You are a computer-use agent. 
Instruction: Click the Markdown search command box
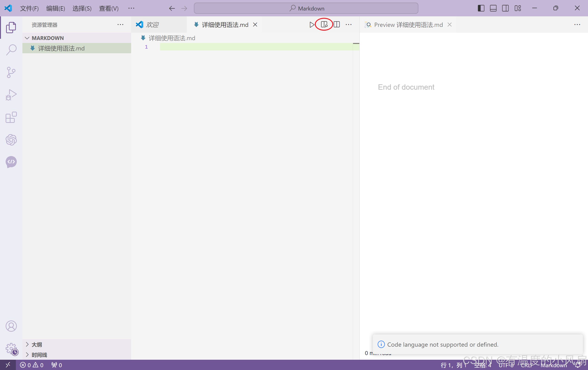coord(306,8)
